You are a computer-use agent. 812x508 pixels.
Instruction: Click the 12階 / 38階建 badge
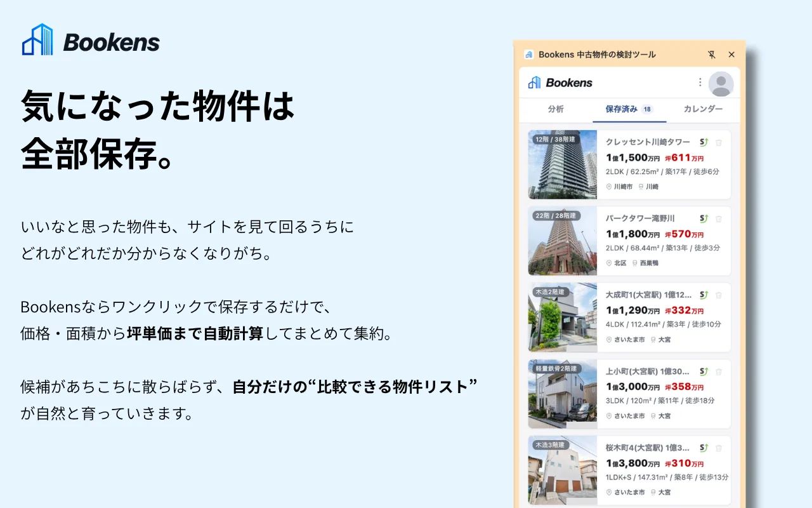pyautogui.click(x=555, y=140)
